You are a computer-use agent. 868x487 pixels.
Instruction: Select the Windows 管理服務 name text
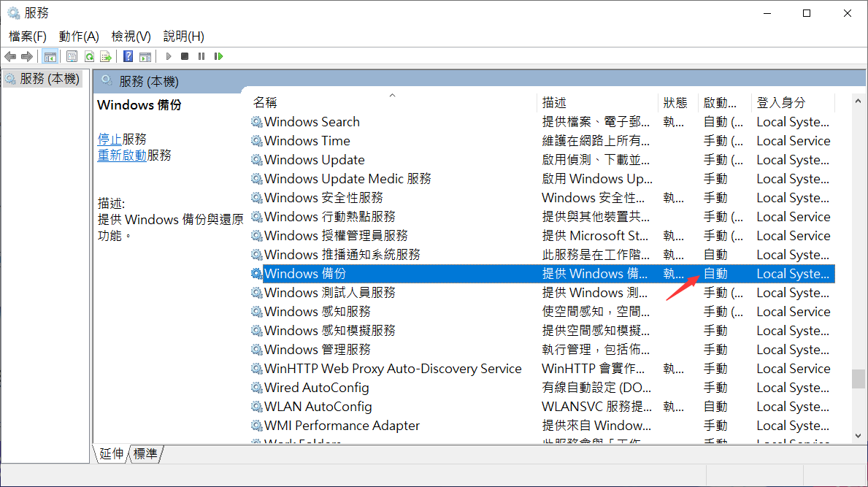pos(318,350)
